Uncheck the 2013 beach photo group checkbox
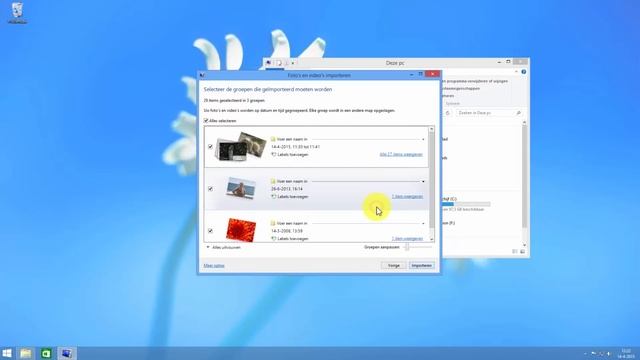This screenshot has width=640, height=360. point(210,189)
